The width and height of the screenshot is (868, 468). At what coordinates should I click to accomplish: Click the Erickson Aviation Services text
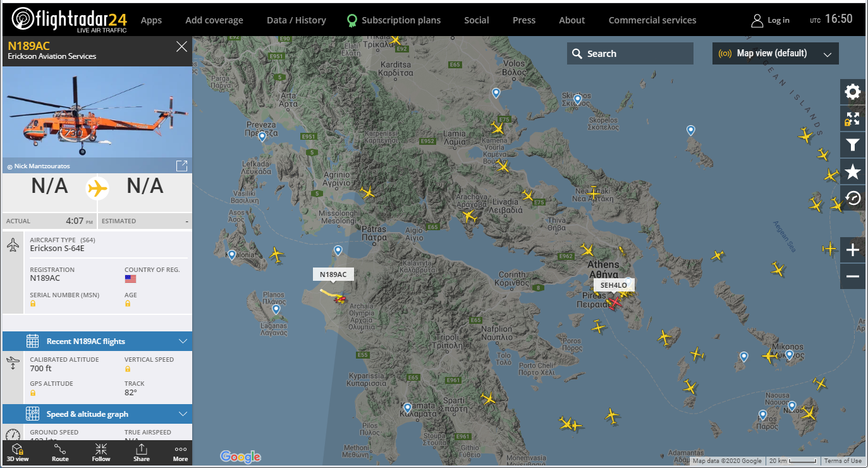[x=52, y=56]
